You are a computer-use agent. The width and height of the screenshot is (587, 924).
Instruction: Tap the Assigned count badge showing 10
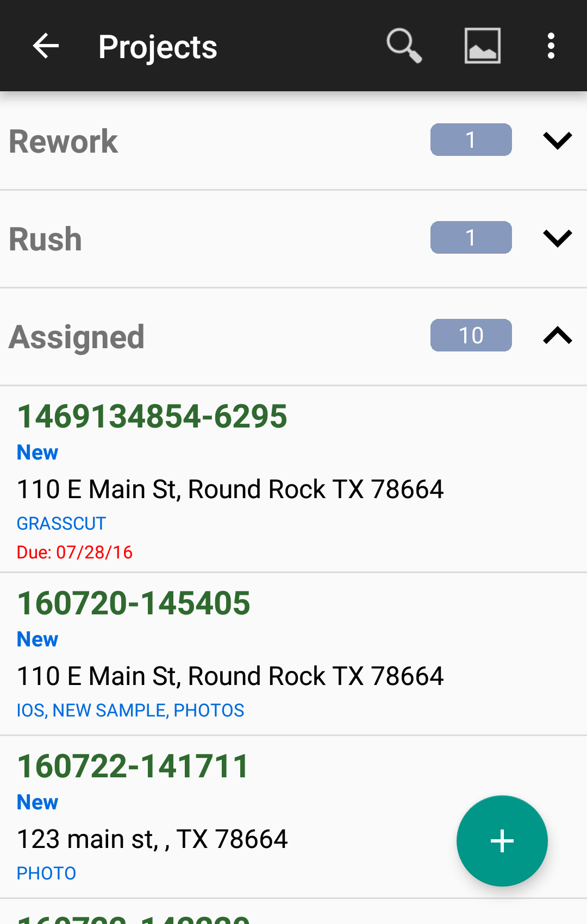click(471, 336)
